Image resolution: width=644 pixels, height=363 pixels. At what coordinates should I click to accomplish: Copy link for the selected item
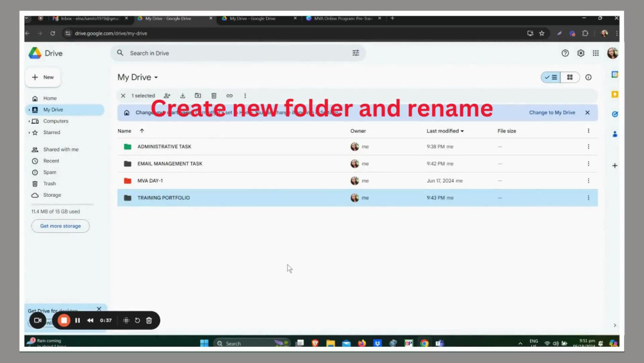click(230, 96)
